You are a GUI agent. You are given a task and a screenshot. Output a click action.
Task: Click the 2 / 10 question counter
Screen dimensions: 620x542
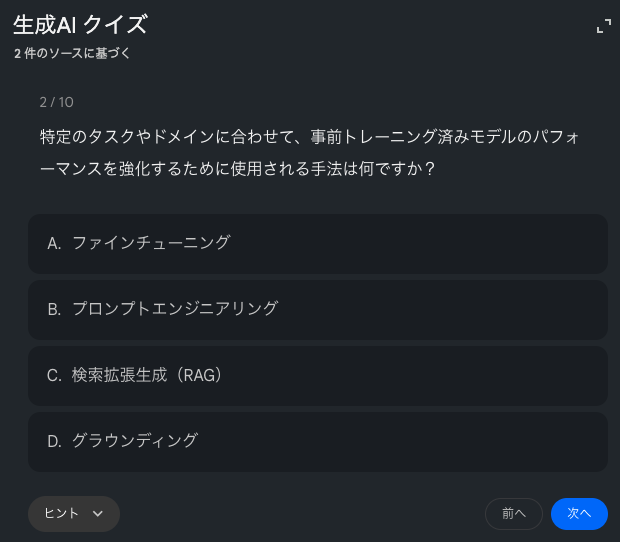[56, 102]
